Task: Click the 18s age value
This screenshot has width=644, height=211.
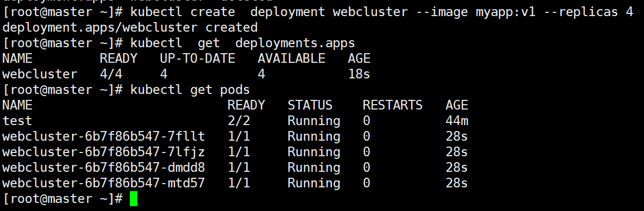Action: [x=359, y=74]
